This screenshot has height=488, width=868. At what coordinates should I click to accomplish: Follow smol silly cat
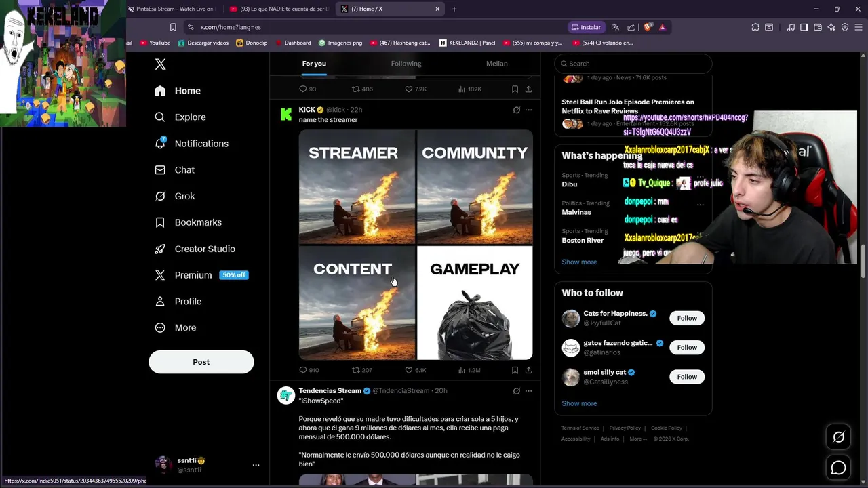pyautogui.click(x=687, y=377)
